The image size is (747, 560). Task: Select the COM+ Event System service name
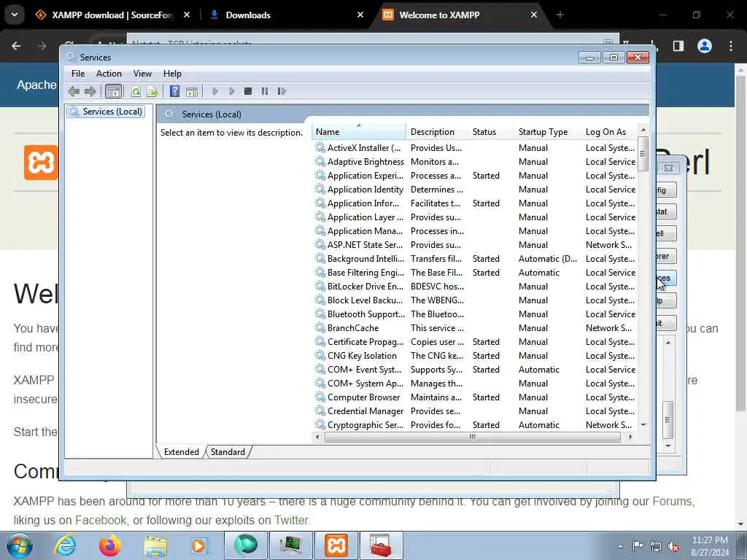tap(365, 369)
